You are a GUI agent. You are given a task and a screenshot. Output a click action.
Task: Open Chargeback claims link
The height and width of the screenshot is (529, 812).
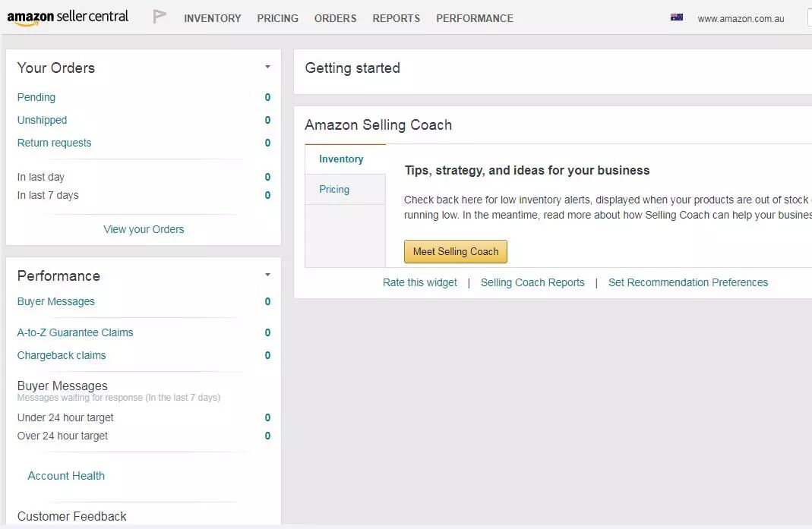[61, 355]
